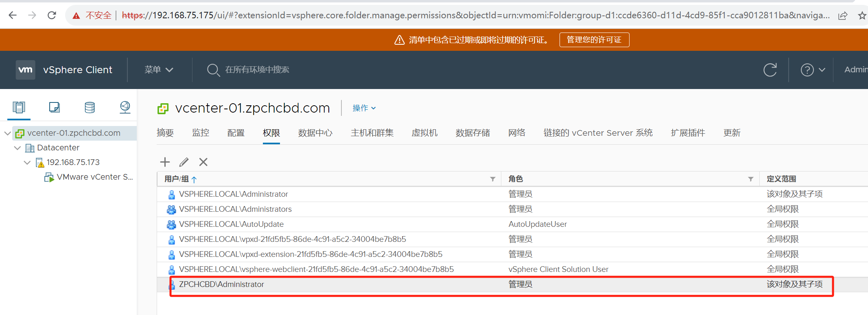
Task: Open the 用户/组 column filter icon
Action: (493, 179)
